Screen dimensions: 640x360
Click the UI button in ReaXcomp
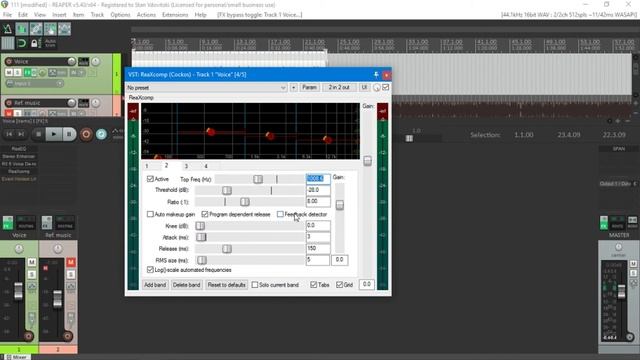364,88
